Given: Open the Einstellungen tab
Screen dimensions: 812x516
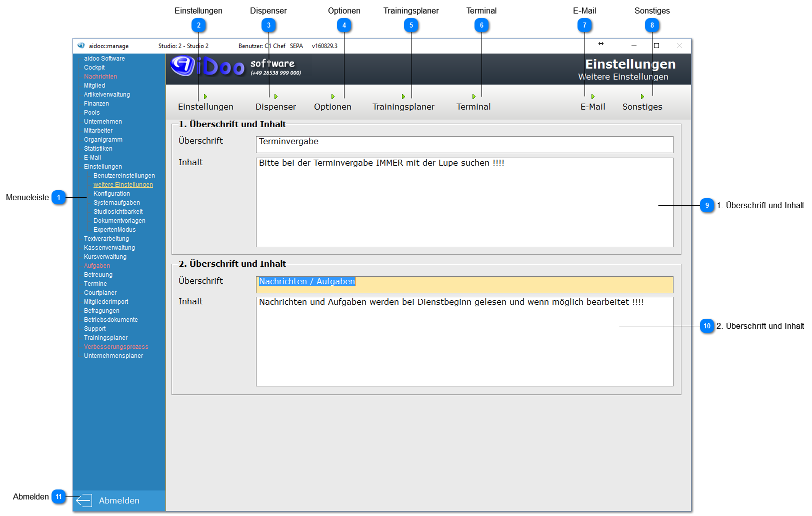Looking at the screenshot, I should [205, 107].
